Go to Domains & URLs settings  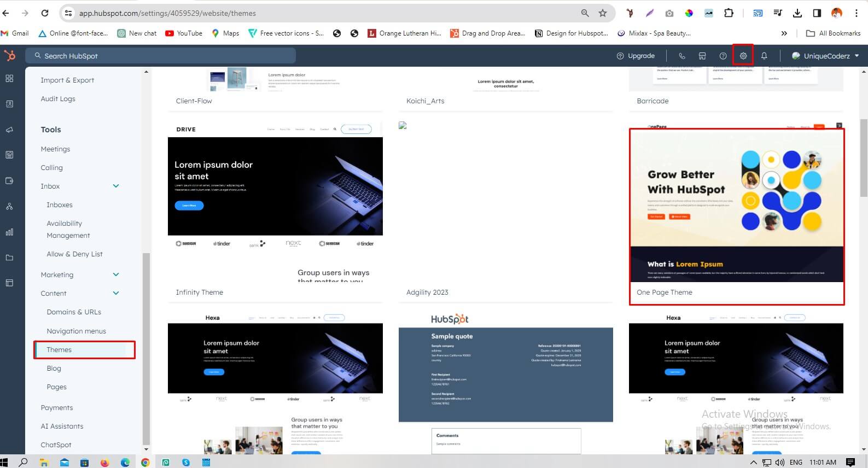click(74, 312)
